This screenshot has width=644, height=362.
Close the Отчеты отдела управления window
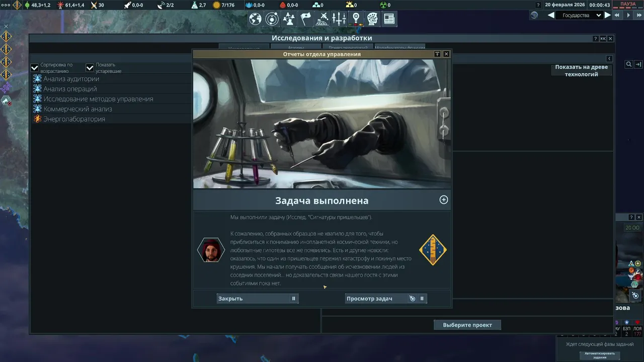446,54
